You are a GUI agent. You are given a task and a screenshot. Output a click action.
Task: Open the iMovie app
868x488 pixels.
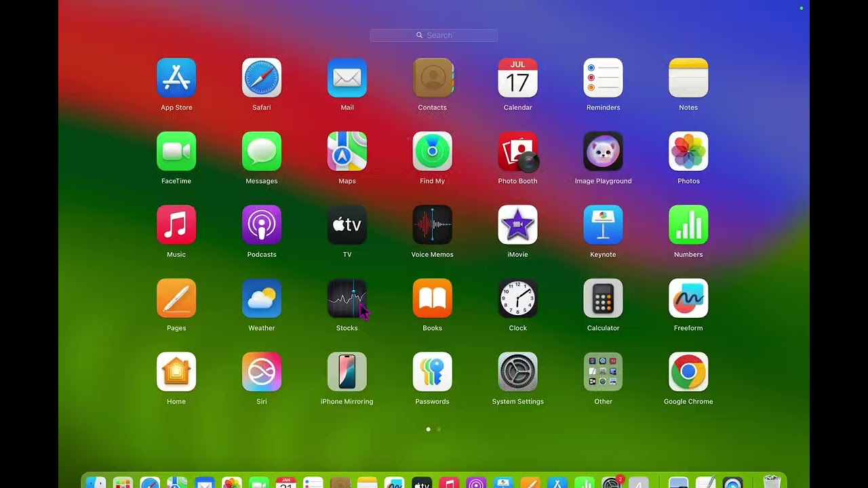(x=518, y=225)
